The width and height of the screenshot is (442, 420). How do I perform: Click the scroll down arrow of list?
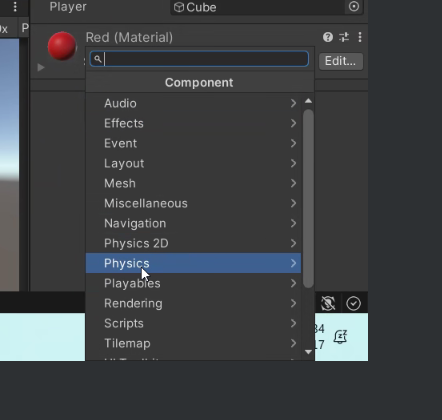tap(308, 352)
